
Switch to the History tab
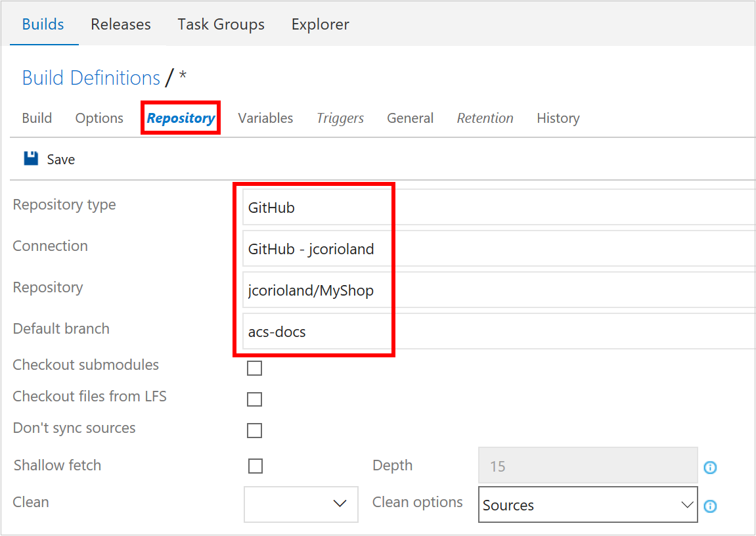click(558, 118)
